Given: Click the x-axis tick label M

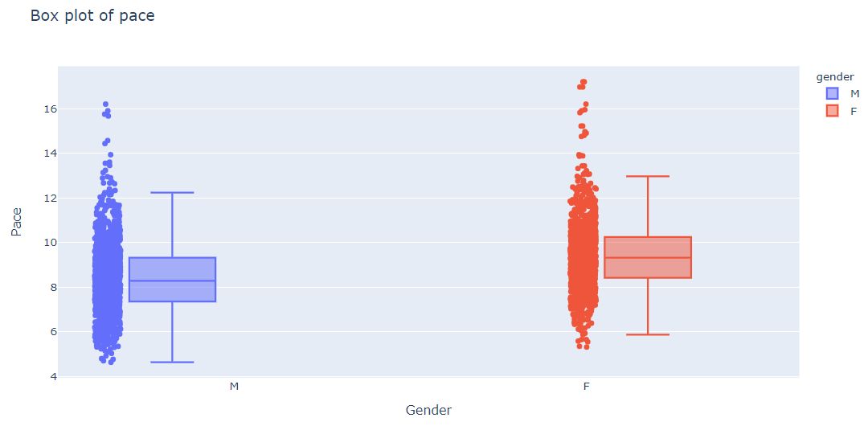Looking at the screenshot, I should click(234, 387).
